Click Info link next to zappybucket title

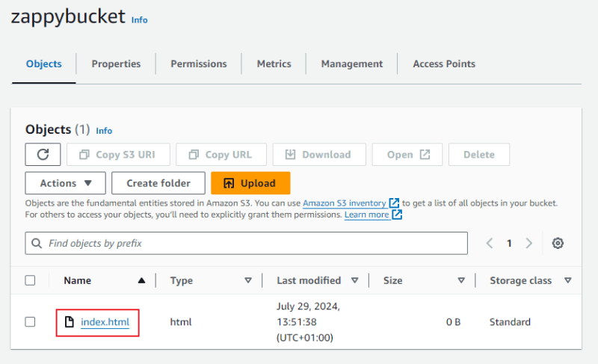pos(139,20)
